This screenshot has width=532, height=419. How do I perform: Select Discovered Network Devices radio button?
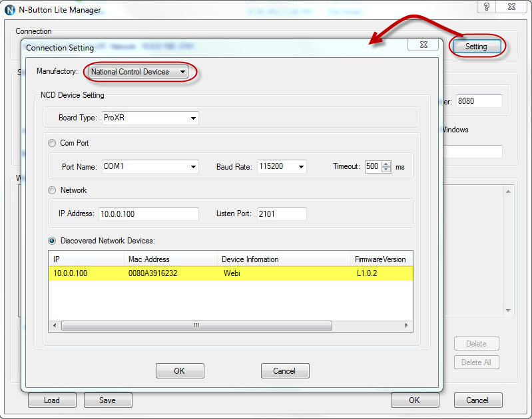click(x=52, y=241)
